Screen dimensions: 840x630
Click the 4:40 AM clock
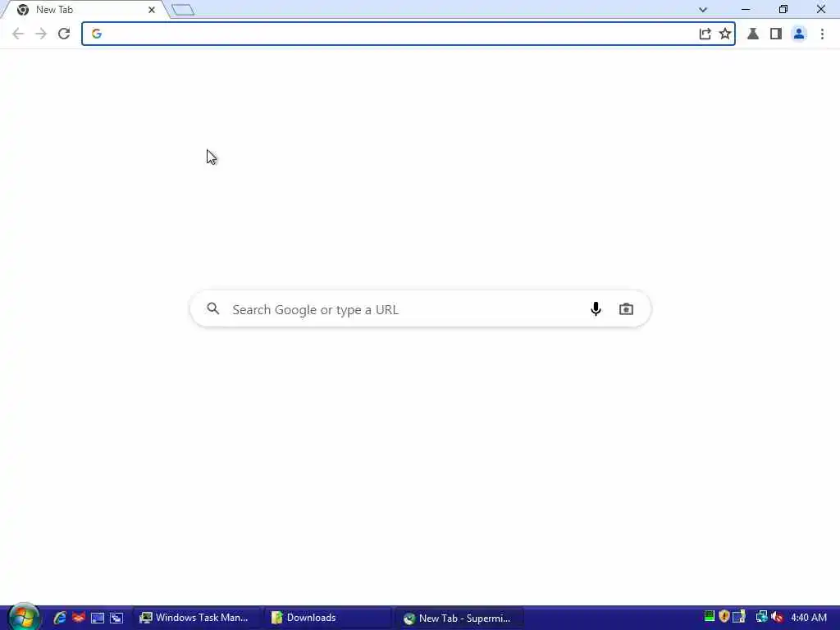[x=808, y=618]
